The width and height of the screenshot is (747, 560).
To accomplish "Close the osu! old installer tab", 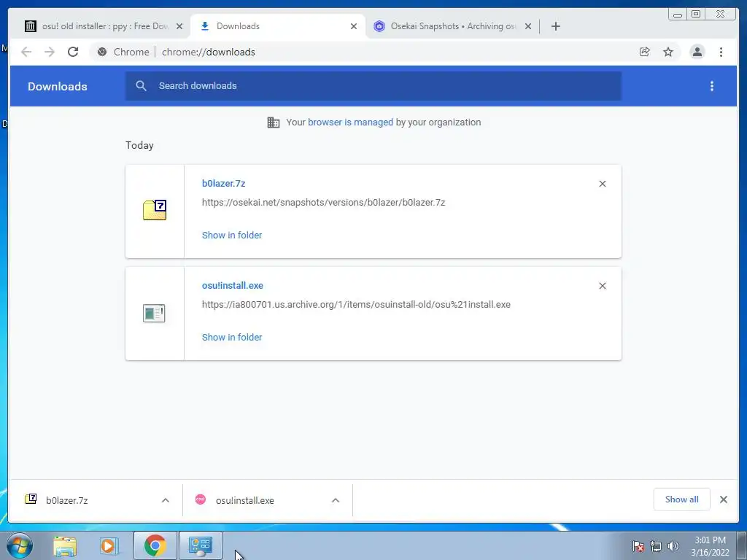I will 179,26.
